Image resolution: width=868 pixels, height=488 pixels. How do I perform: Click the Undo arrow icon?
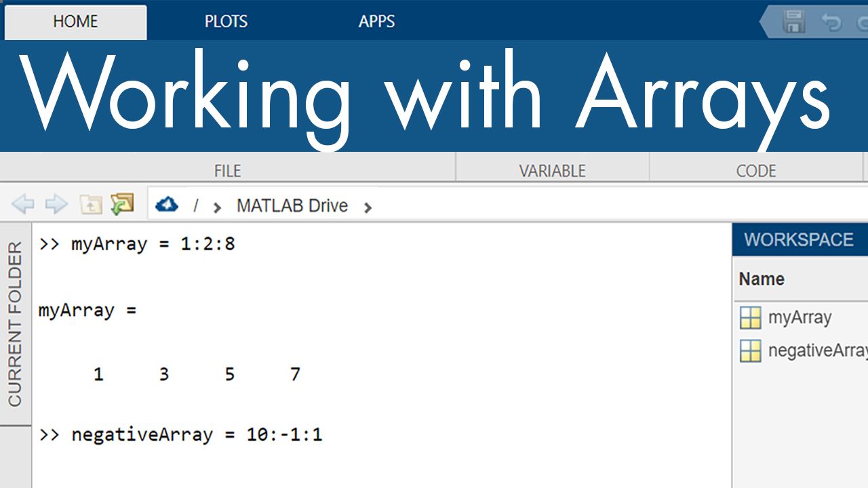click(x=832, y=22)
